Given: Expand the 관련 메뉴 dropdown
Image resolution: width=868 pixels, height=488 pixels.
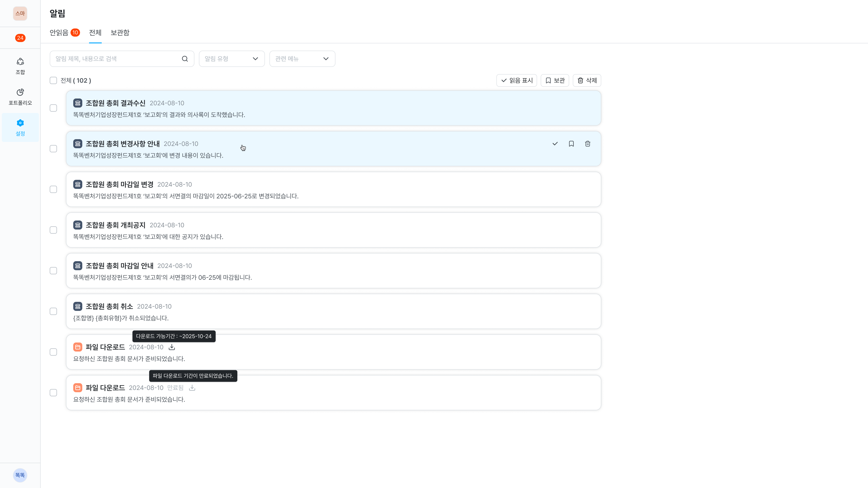Looking at the screenshot, I should [302, 59].
